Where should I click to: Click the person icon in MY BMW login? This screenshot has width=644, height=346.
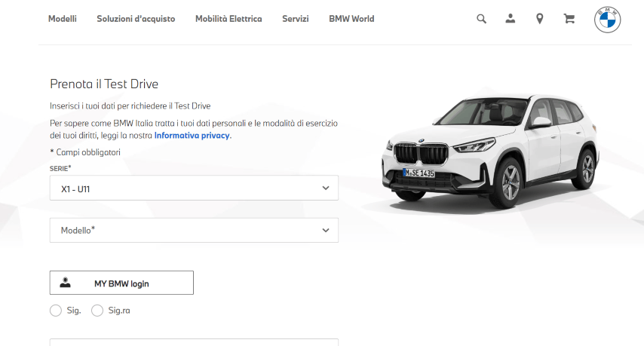click(66, 283)
